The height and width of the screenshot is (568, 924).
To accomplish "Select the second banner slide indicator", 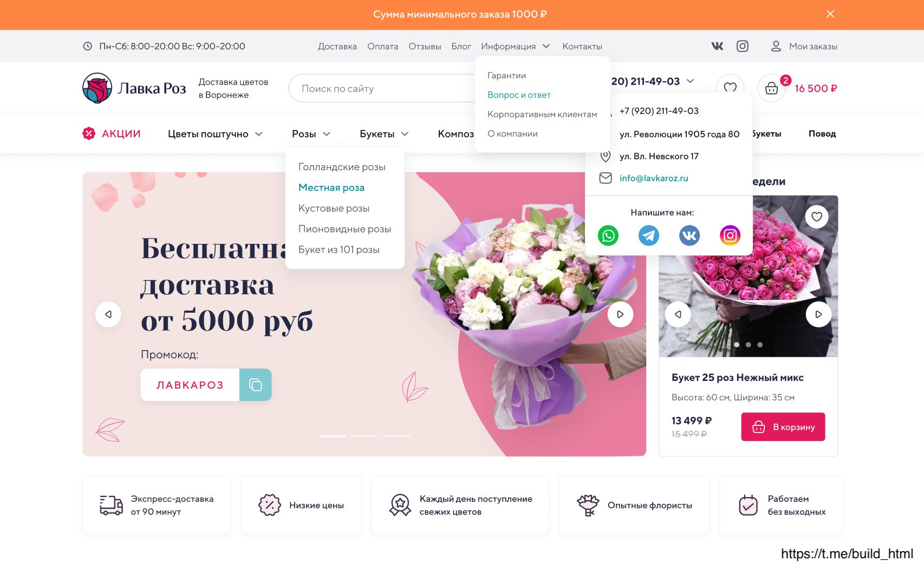I will coord(365,436).
